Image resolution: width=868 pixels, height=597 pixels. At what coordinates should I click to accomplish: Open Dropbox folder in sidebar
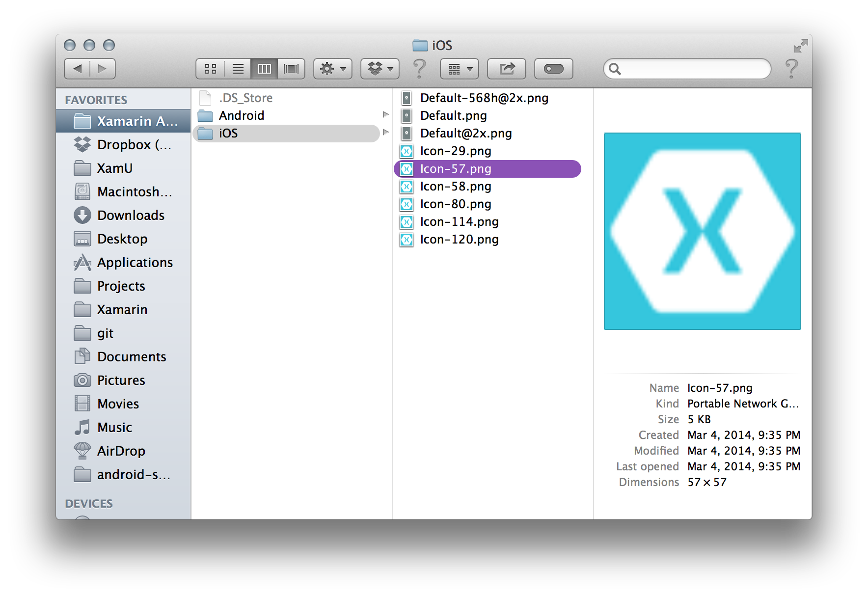pyautogui.click(x=134, y=145)
